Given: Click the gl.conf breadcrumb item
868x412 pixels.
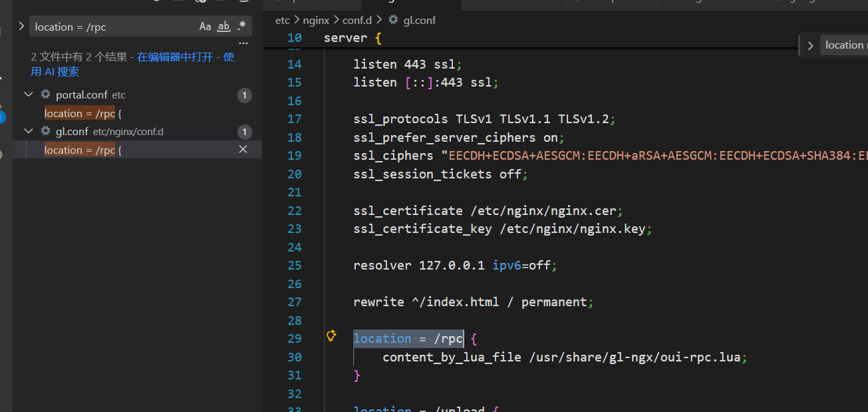Looking at the screenshot, I should click(419, 20).
